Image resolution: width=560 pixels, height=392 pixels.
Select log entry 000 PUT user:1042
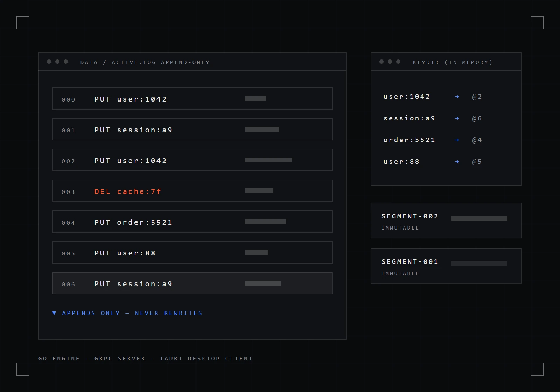(192, 98)
